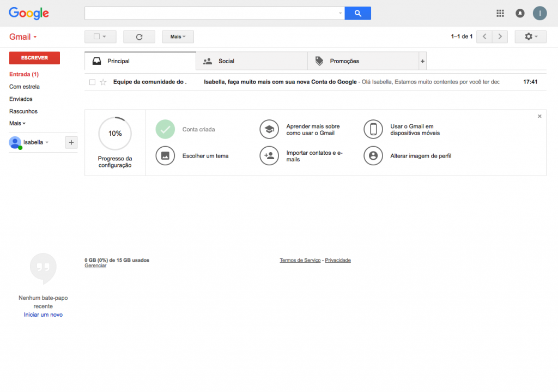Open the Google apps grid
This screenshot has height=392, width=558.
[x=500, y=13]
